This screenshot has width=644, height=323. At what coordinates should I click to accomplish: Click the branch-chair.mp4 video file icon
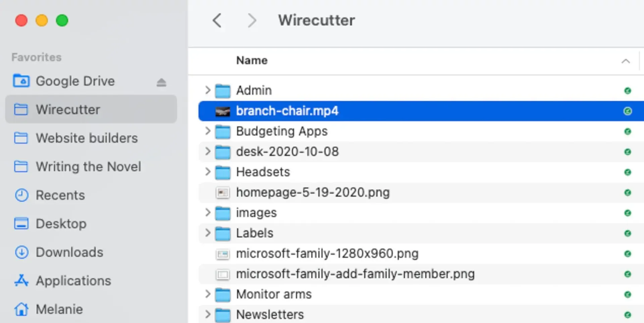[x=222, y=111]
